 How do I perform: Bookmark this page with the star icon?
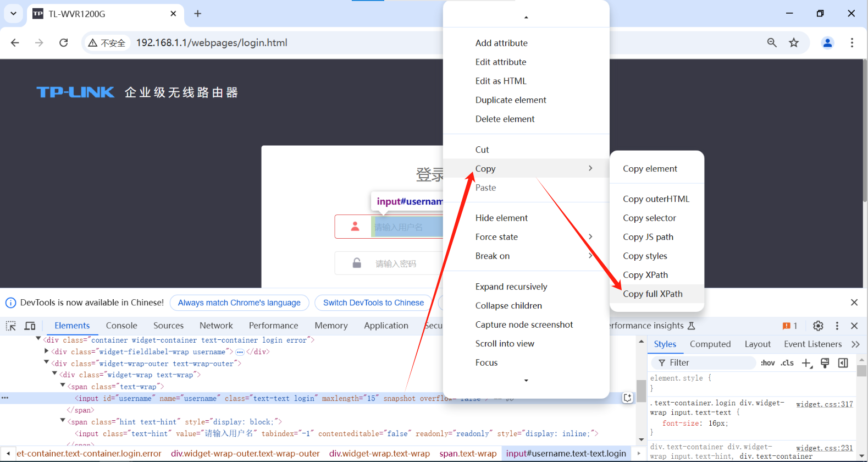tap(794, 43)
